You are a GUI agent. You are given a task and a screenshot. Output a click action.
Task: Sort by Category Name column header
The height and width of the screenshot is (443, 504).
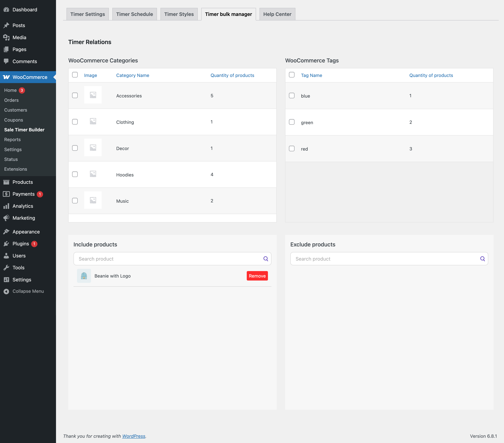[x=133, y=75]
